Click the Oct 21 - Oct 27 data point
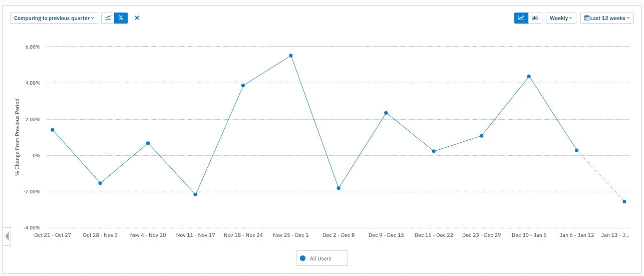The width and height of the screenshot is (644, 276). click(x=52, y=130)
